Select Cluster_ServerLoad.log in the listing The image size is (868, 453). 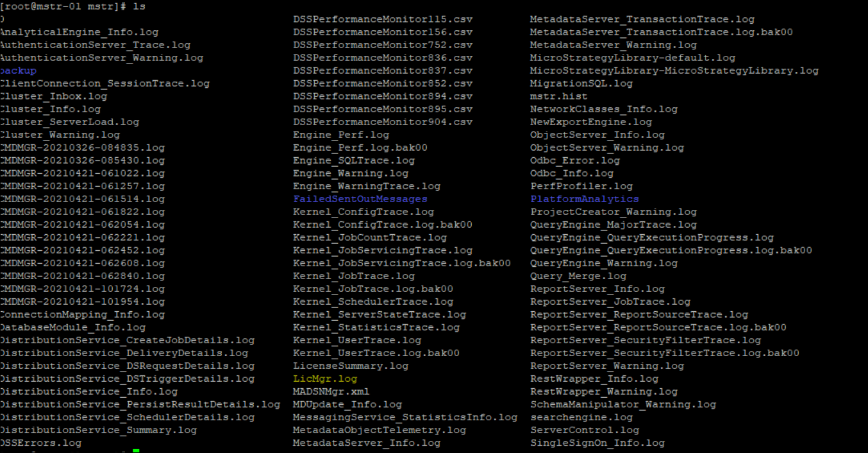pyautogui.click(x=69, y=122)
